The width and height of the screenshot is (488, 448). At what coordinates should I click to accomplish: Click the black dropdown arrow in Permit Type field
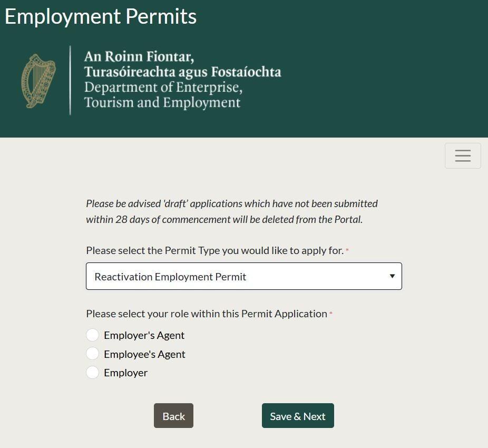point(392,276)
